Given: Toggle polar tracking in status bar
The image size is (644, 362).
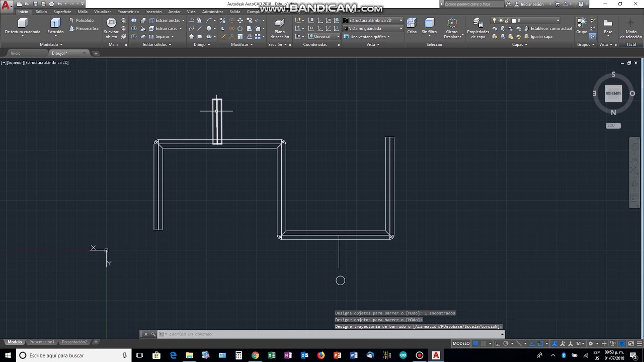Looking at the screenshot, I should pos(505,343).
